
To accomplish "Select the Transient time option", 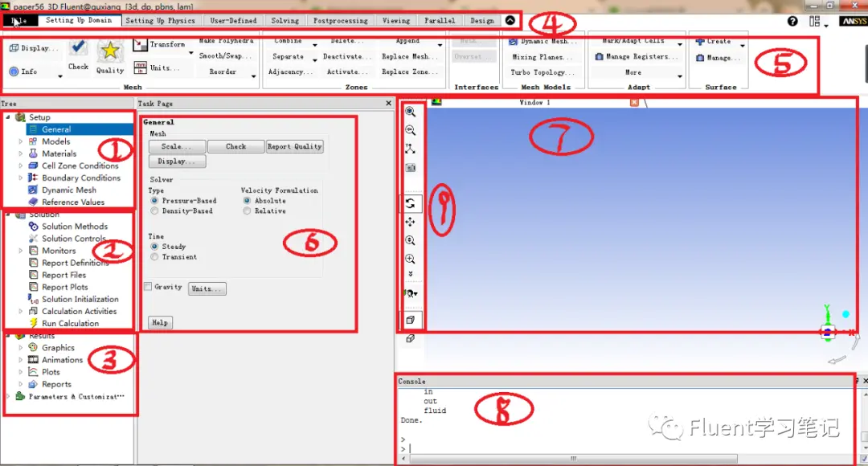I will tap(154, 257).
